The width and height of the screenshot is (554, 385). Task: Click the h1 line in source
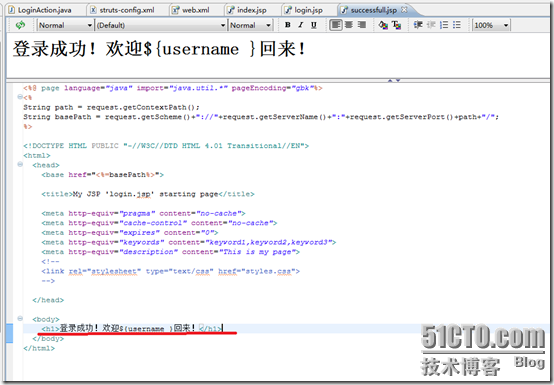[132, 328]
